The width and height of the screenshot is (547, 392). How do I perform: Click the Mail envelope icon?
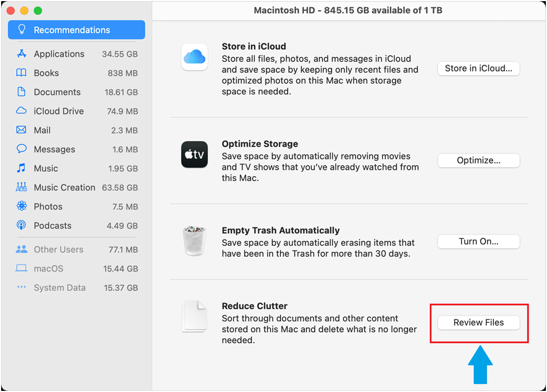point(21,130)
